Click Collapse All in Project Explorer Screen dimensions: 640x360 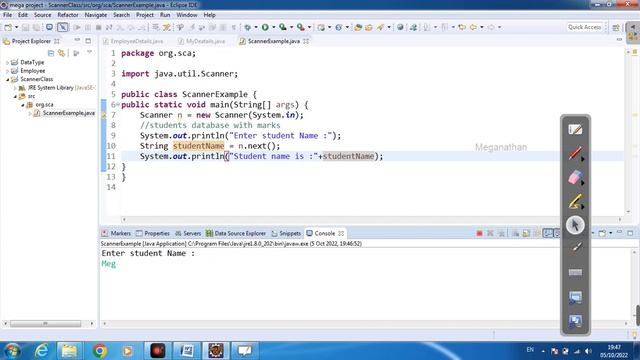click(51, 53)
